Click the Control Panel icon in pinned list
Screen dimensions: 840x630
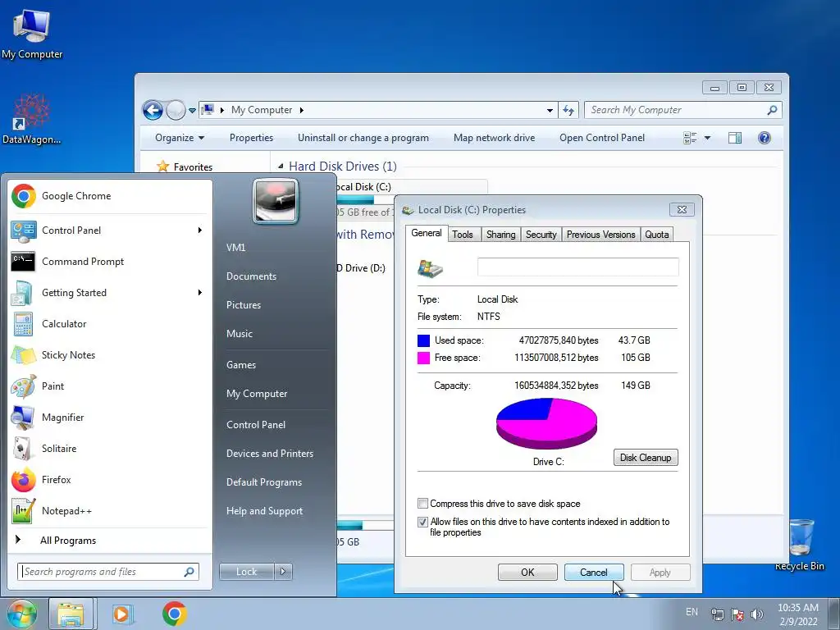(23, 231)
